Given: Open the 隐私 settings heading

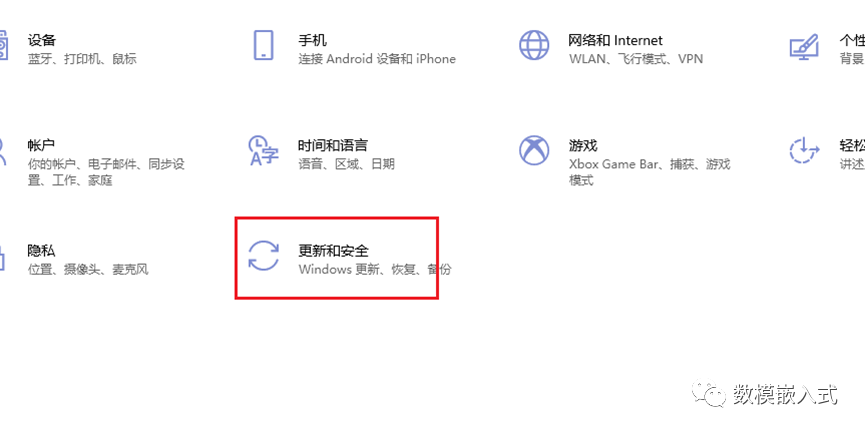Looking at the screenshot, I should pyautogui.click(x=41, y=250).
